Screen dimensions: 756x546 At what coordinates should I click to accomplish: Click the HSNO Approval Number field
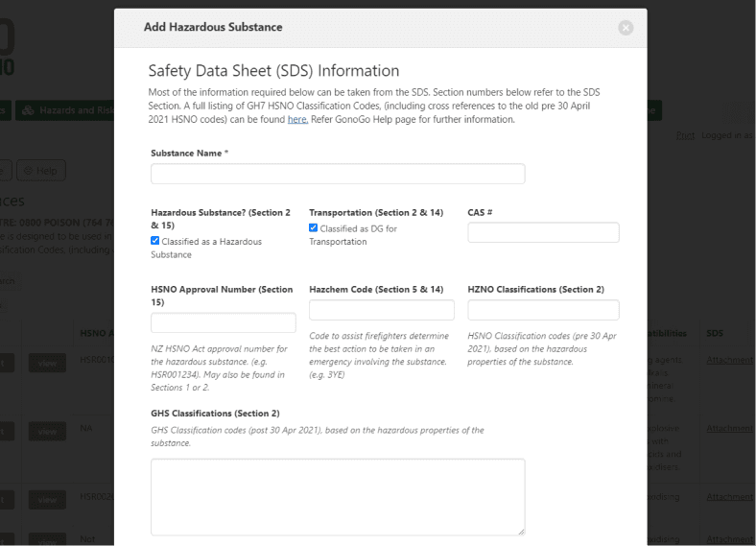(x=224, y=322)
